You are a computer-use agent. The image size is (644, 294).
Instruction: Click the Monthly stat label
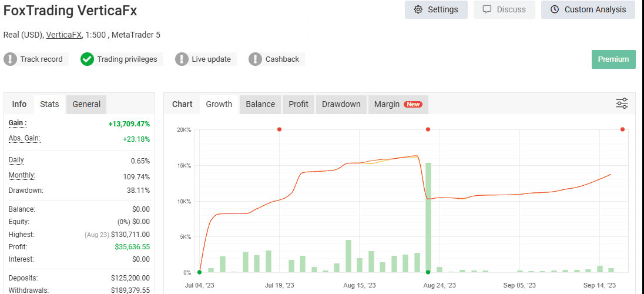(x=22, y=176)
